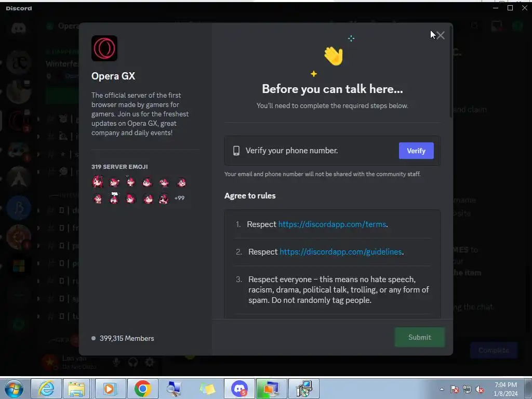Open the discordapp.com/guidelines link

[x=340, y=252]
